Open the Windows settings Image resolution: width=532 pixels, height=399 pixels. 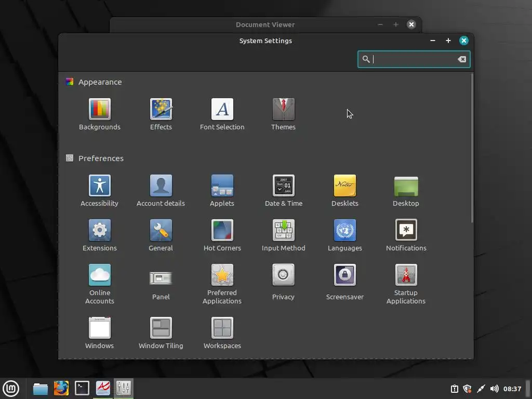point(99,333)
